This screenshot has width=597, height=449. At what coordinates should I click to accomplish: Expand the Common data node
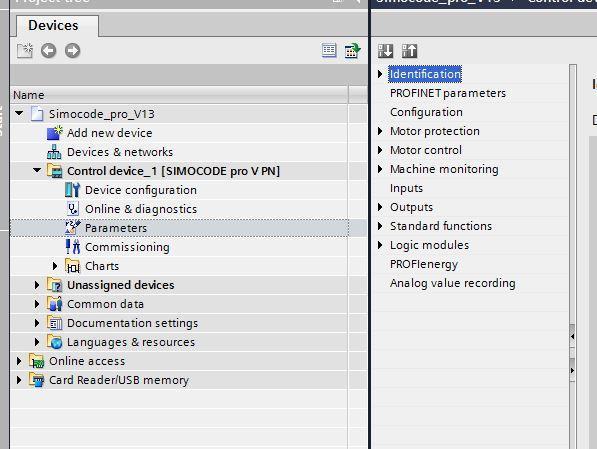pos(37,304)
